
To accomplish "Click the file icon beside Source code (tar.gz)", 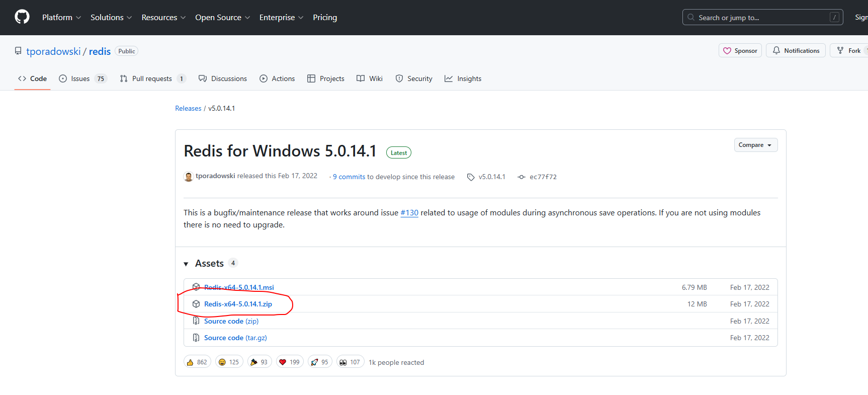I will 196,338.
